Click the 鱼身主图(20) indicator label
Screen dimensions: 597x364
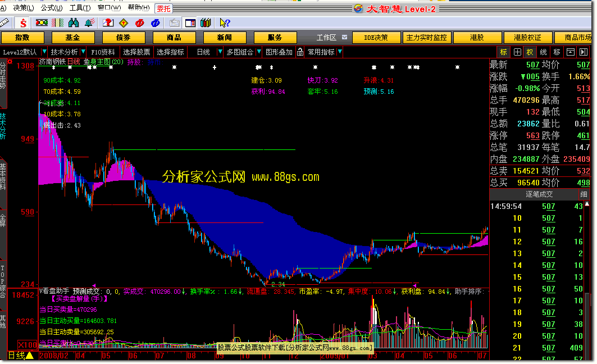103,62
